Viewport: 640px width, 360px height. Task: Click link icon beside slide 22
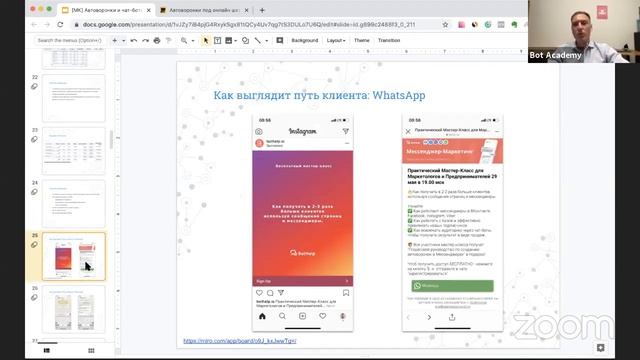34,87
